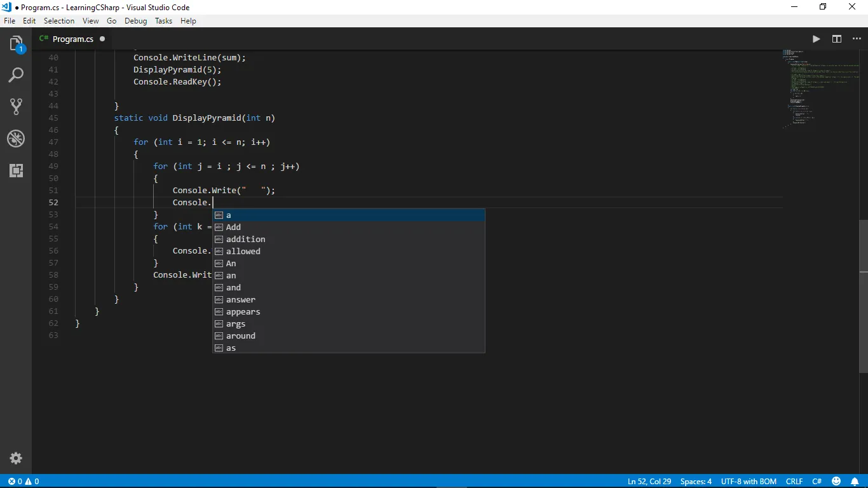Choose suggestion 'answer' from autocomplete list

click(349, 299)
